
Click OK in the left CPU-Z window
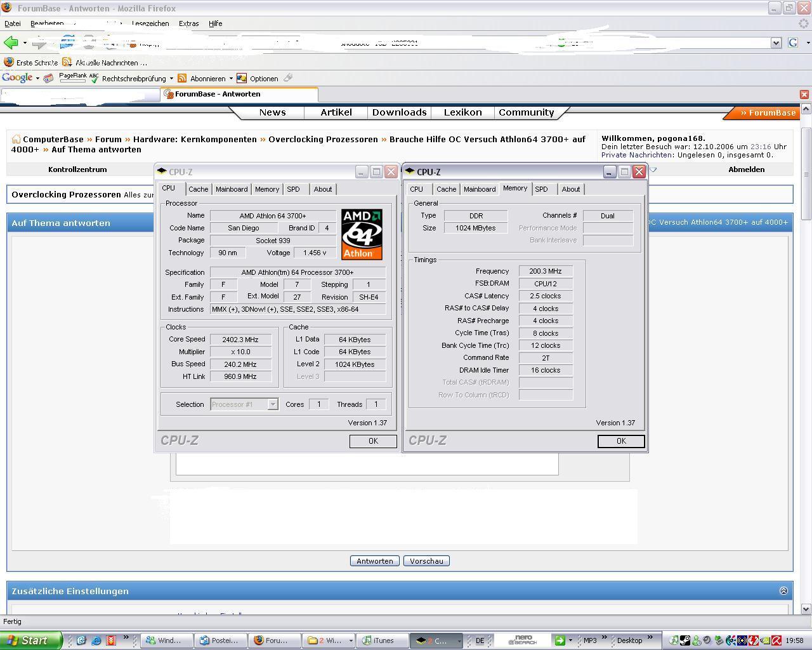click(x=373, y=441)
